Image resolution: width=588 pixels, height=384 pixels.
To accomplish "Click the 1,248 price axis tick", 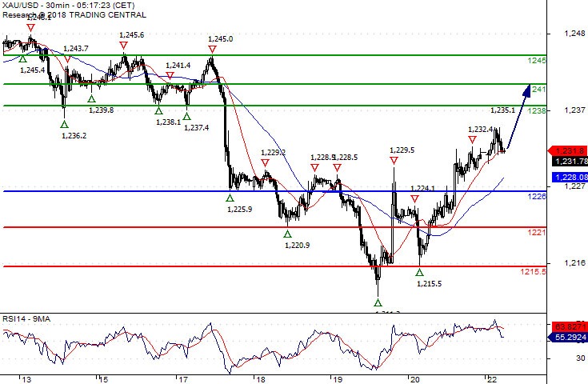I will (574, 34).
